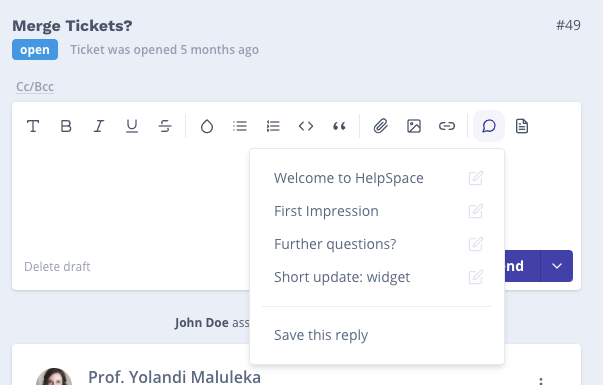Choose Welcome to HelpSpace reply
The height and width of the screenshot is (385, 603).
348,178
